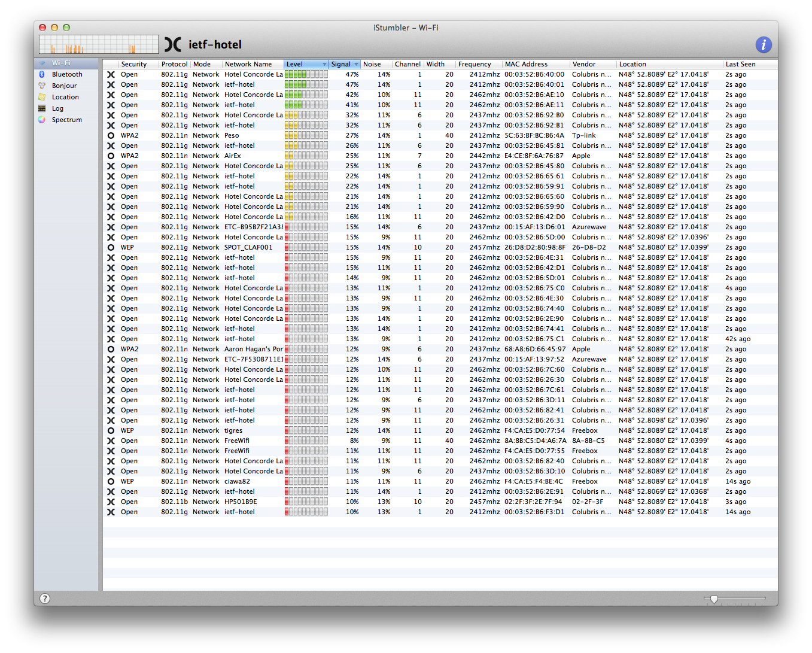The height and width of the screenshot is (653, 812).
Task: Click the Tp-link vendor cell
Action: click(x=583, y=135)
